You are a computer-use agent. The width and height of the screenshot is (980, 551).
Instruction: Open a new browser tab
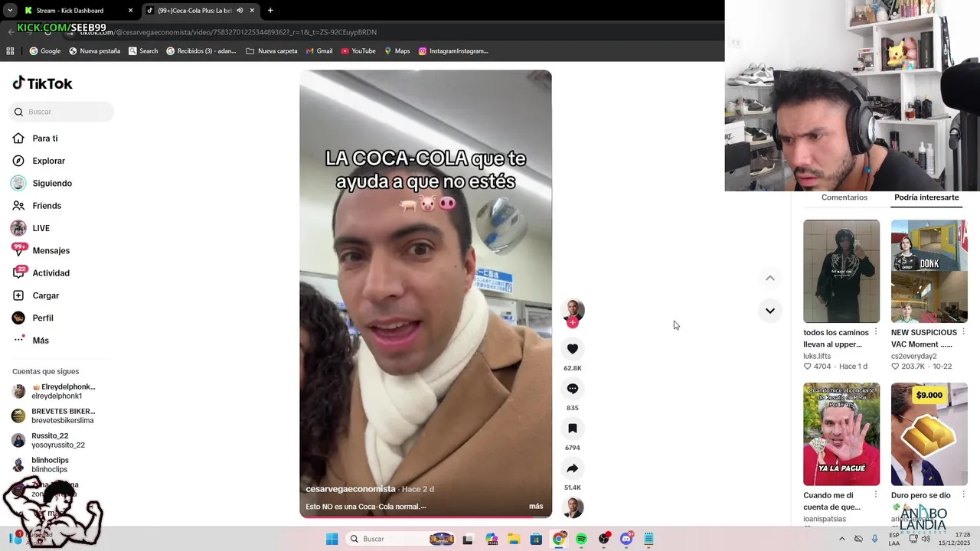270,10
